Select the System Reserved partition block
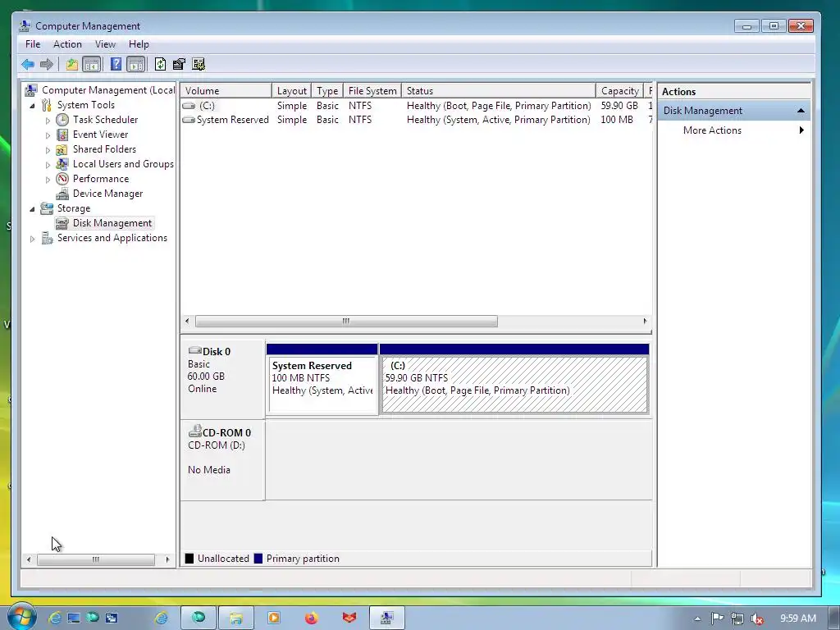This screenshot has height=630, width=840. click(x=322, y=379)
